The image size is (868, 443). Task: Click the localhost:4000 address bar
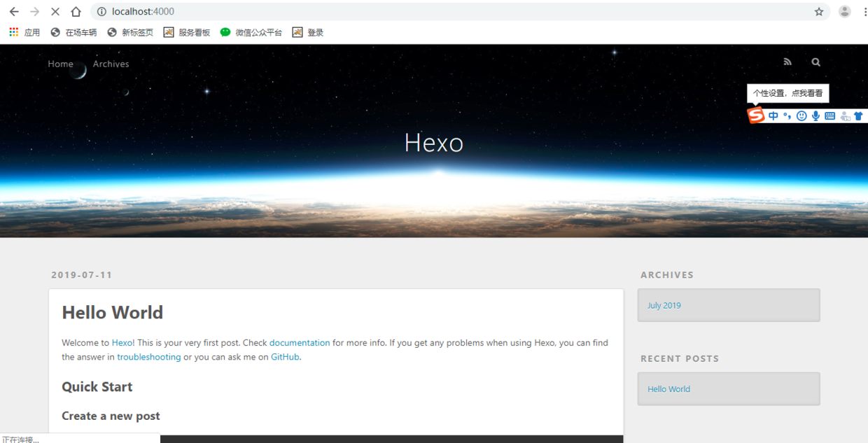click(x=458, y=12)
